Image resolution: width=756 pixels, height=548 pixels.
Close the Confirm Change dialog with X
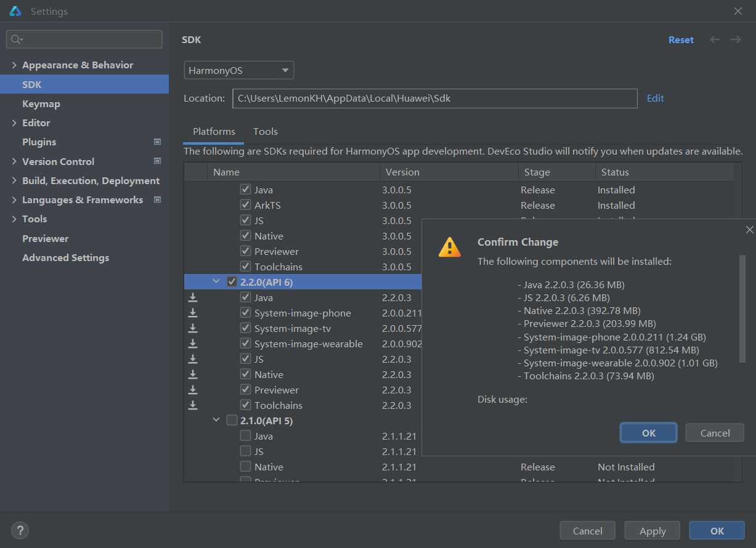coord(749,230)
